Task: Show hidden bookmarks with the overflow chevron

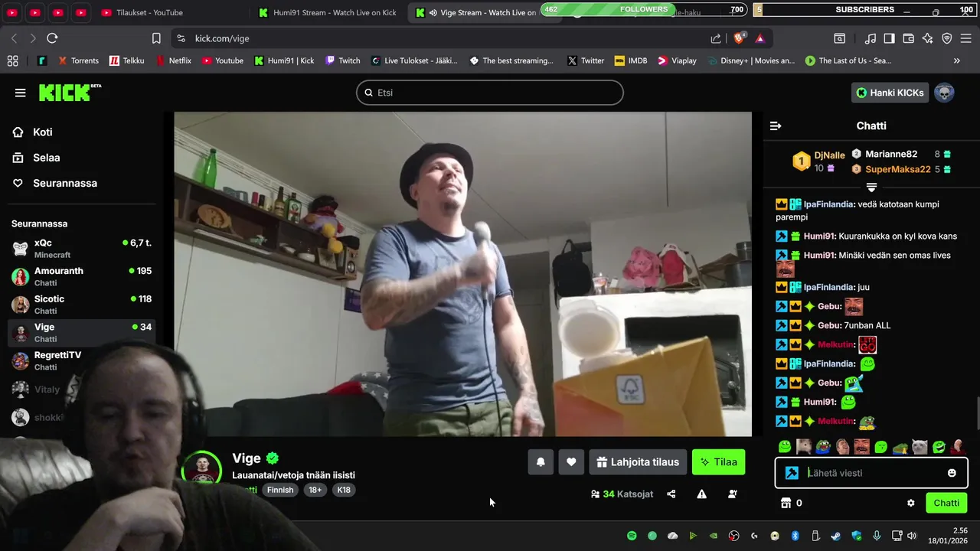Action: point(956,60)
